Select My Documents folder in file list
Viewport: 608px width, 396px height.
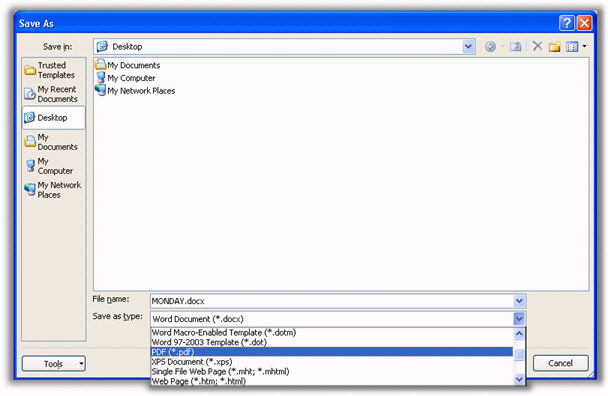pyautogui.click(x=128, y=65)
